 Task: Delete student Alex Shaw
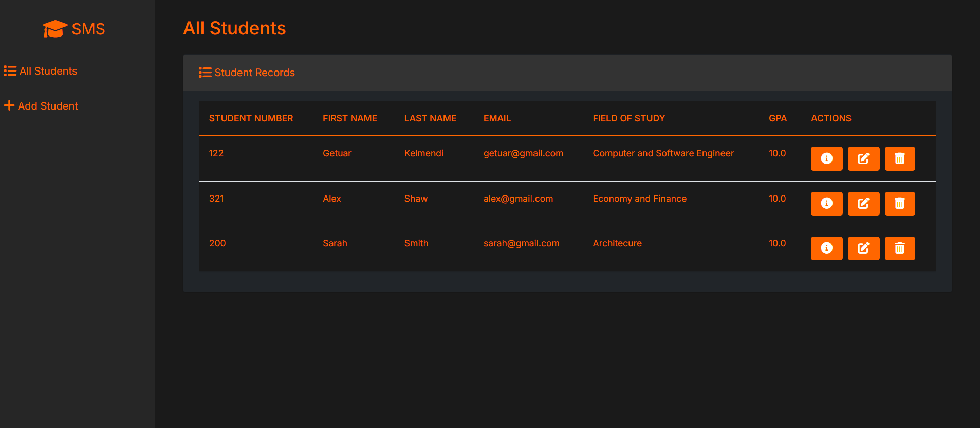point(899,204)
